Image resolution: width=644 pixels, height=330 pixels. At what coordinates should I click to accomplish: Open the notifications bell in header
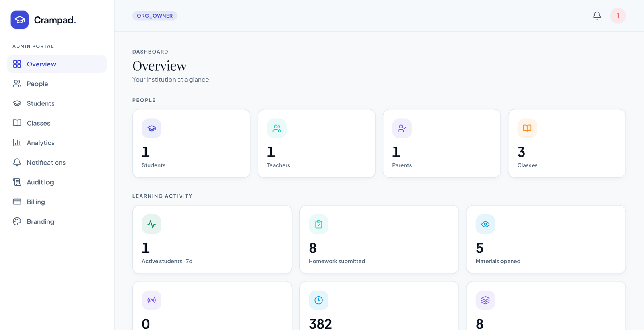pos(597,16)
